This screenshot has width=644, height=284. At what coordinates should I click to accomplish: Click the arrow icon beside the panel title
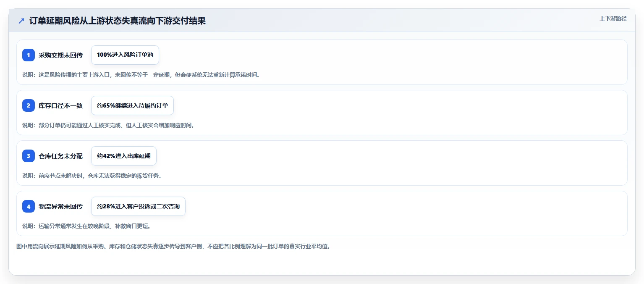tap(21, 21)
